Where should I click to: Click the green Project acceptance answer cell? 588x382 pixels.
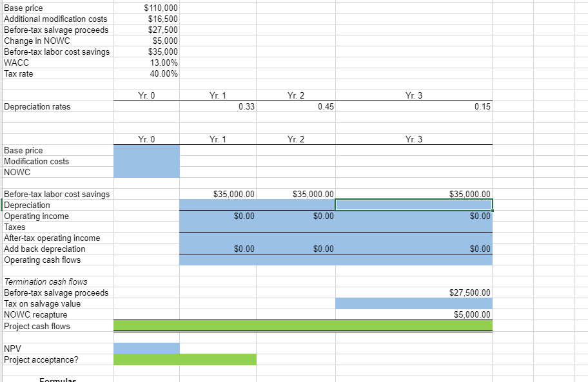[185, 359]
